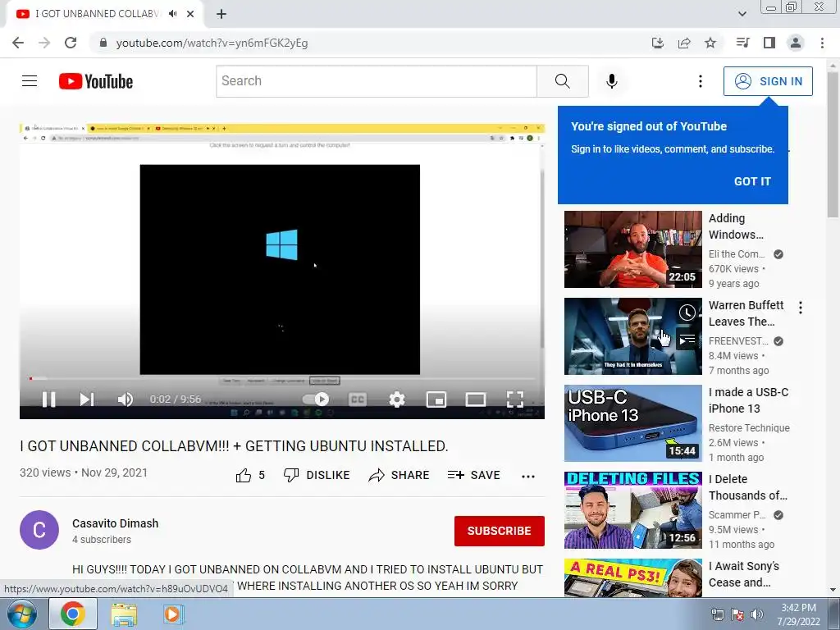View site security lock info
Viewport: 840px width, 630px height.
[103, 43]
